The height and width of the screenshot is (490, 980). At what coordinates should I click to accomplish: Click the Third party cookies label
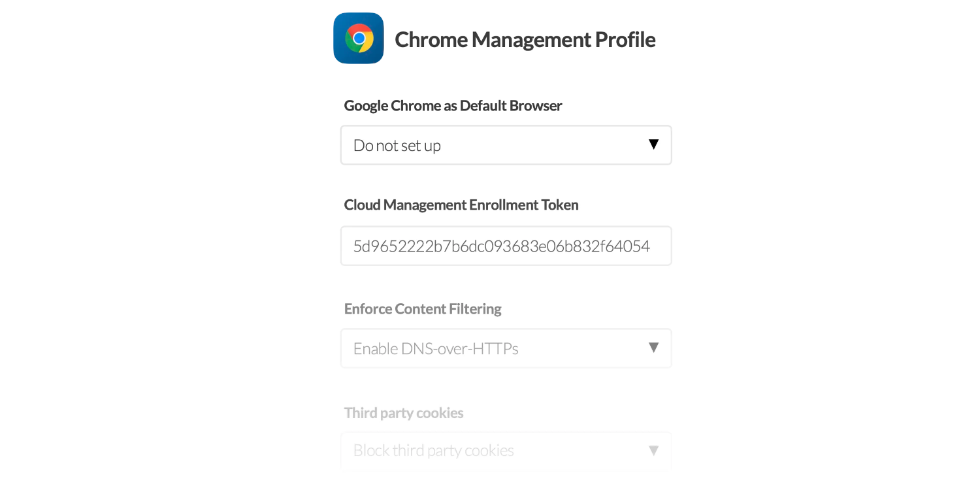click(404, 413)
